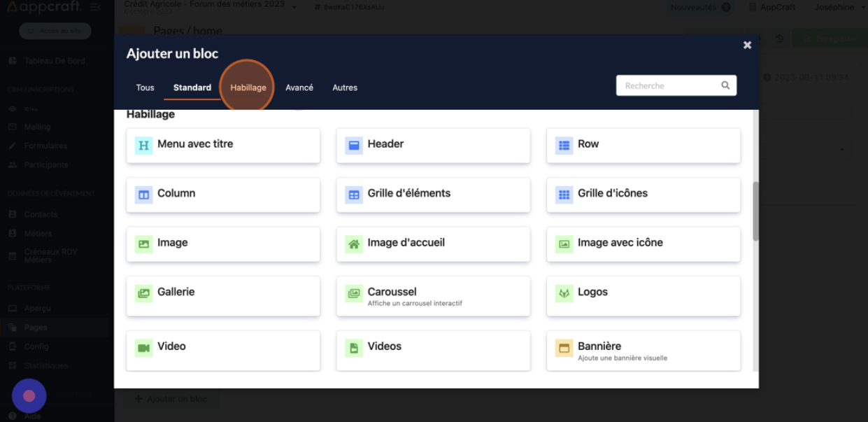The width and height of the screenshot is (868, 422).
Task: Select the Video camera block icon
Action: coord(143,348)
